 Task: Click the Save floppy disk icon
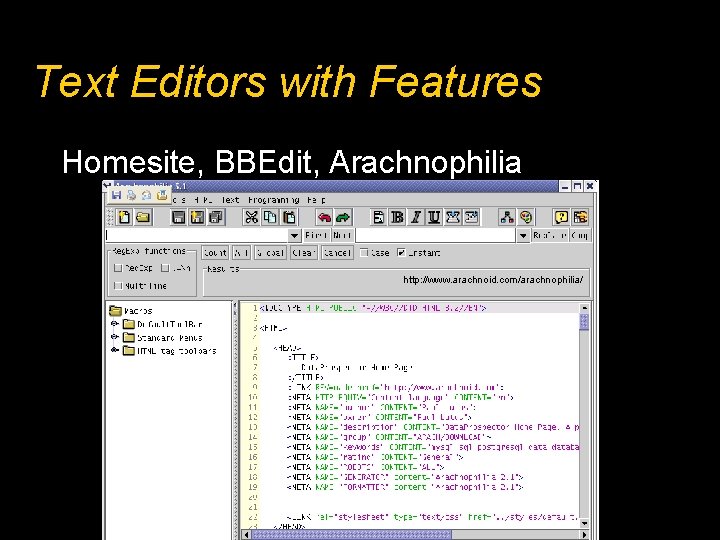pyautogui.click(x=178, y=217)
